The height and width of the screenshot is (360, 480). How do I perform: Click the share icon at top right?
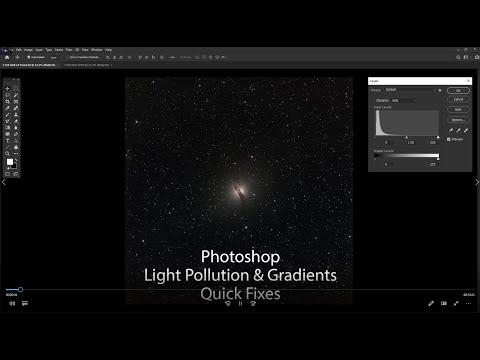(477, 57)
